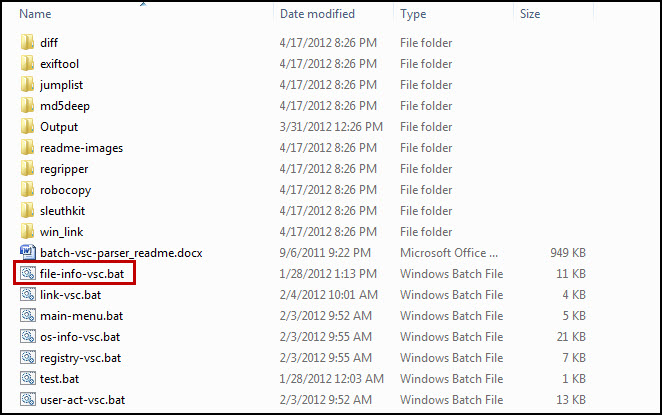Sort by the Date modified column
The width and height of the screenshot is (662, 415).
pos(316,15)
